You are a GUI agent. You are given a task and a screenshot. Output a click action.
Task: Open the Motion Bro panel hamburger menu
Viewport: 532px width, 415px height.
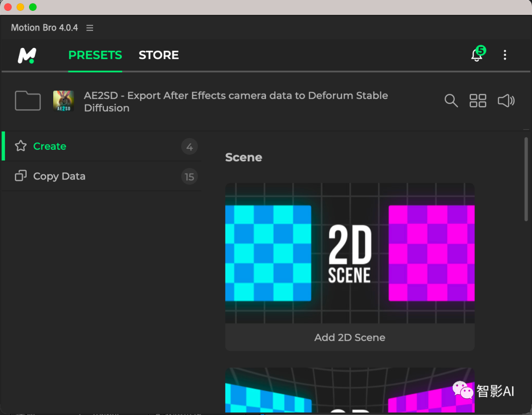(90, 28)
